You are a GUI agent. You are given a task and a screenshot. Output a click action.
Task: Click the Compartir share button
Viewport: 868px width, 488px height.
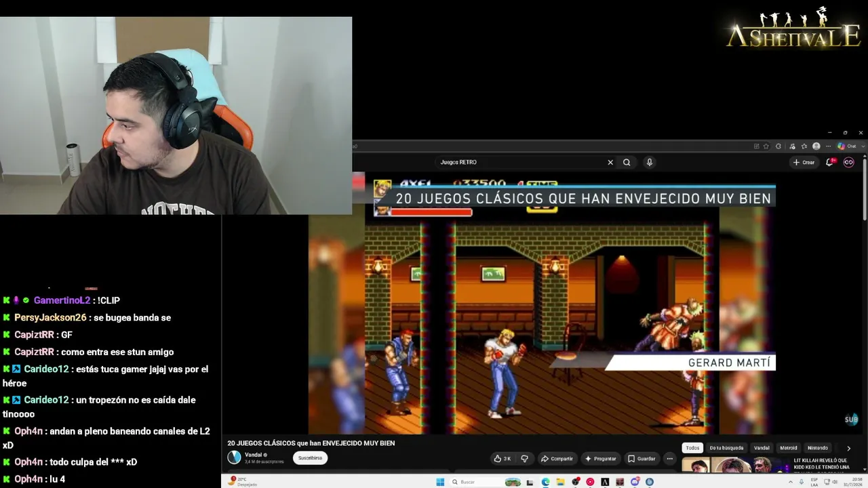pos(557,459)
